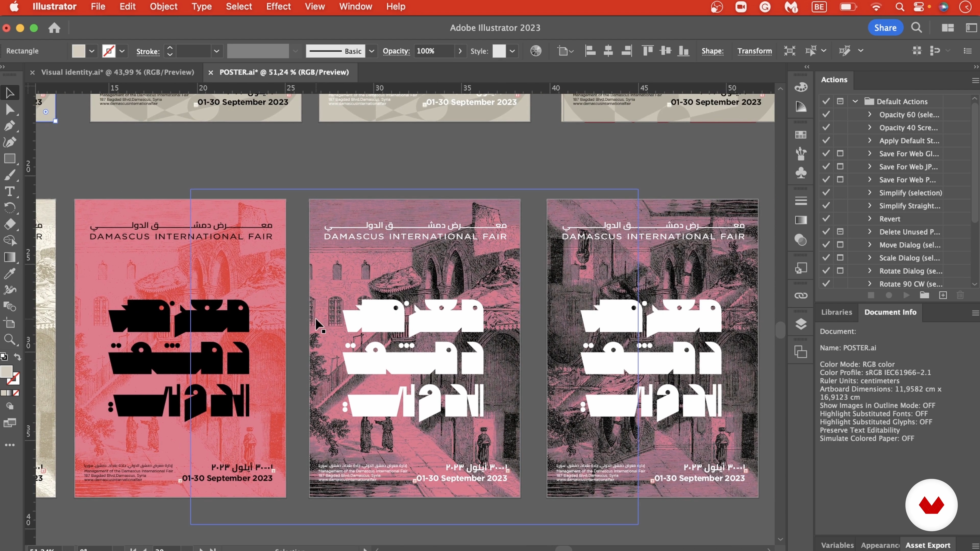Switch to the Libraries panel tab
Image resolution: width=980 pixels, height=551 pixels.
click(x=837, y=312)
